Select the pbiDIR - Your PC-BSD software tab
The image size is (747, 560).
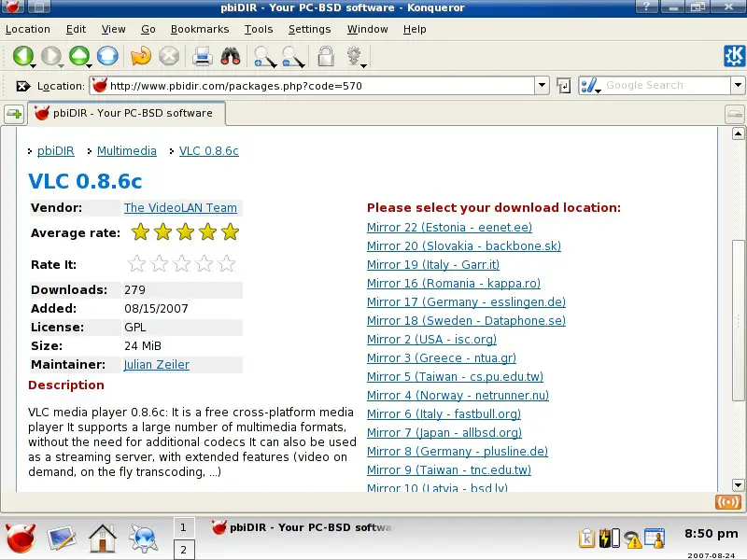pyautogui.click(x=126, y=114)
